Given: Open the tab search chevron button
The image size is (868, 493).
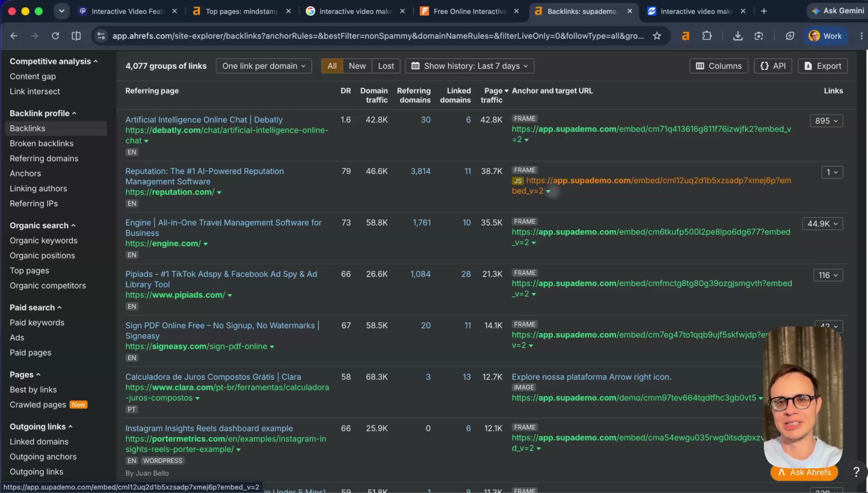Looking at the screenshot, I should click(x=62, y=11).
